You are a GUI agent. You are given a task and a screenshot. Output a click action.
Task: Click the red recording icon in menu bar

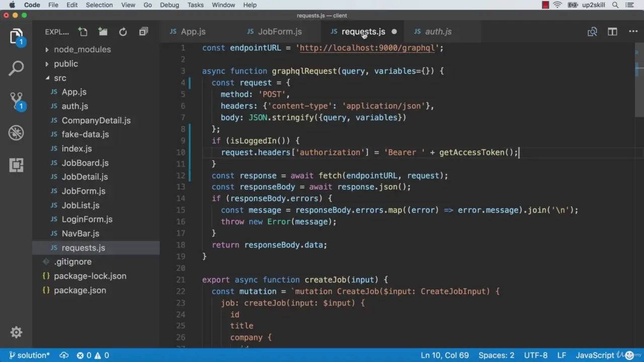click(545, 5)
